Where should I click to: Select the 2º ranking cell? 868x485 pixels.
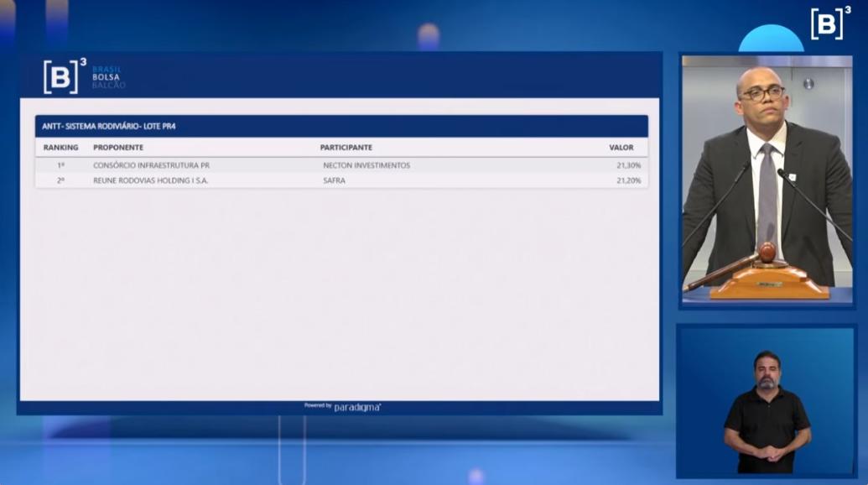pyautogui.click(x=60, y=180)
